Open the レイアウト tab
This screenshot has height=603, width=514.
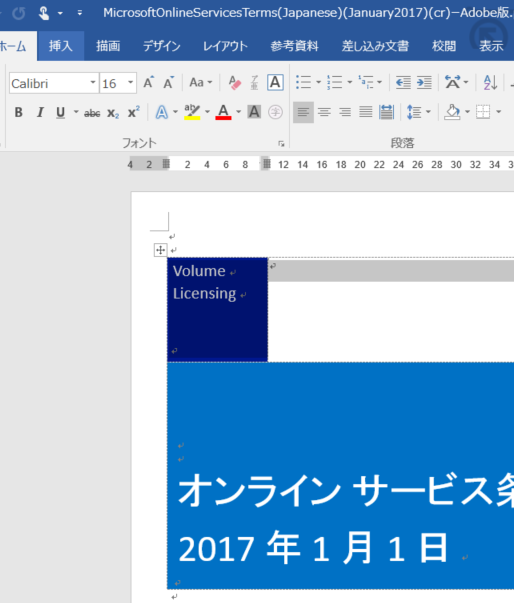pyautogui.click(x=225, y=47)
